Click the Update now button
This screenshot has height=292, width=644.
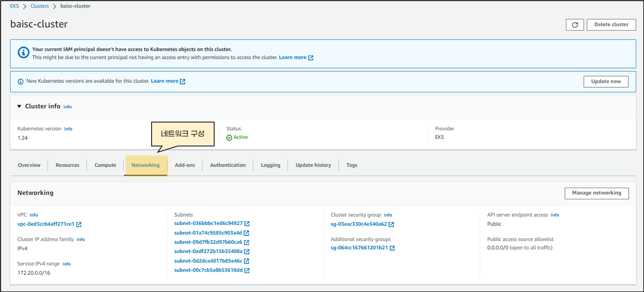[606, 82]
